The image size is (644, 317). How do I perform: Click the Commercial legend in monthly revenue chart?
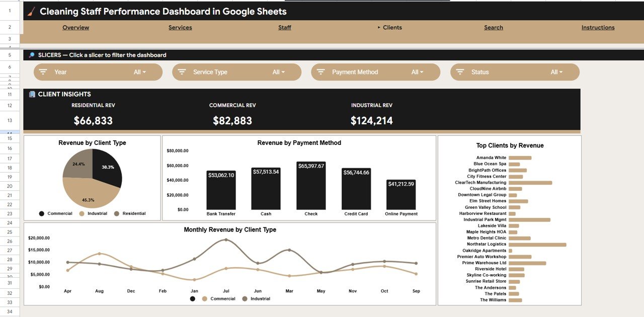218,299
